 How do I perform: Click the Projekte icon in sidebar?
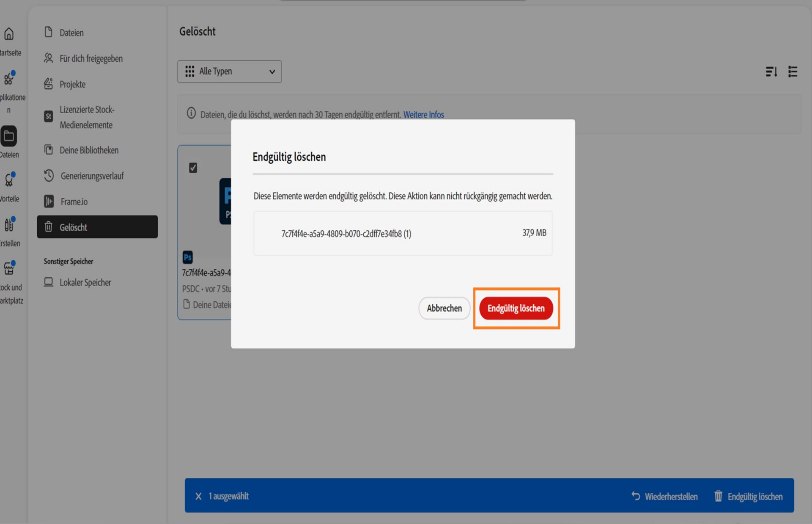(49, 84)
